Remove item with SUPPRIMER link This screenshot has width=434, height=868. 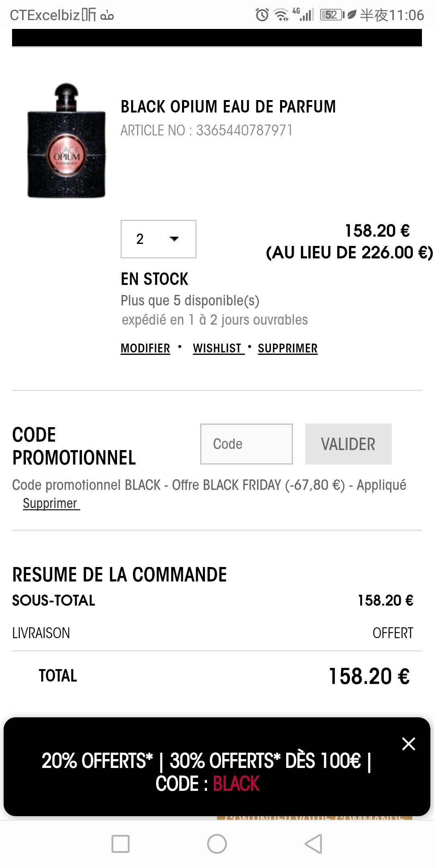[288, 348]
